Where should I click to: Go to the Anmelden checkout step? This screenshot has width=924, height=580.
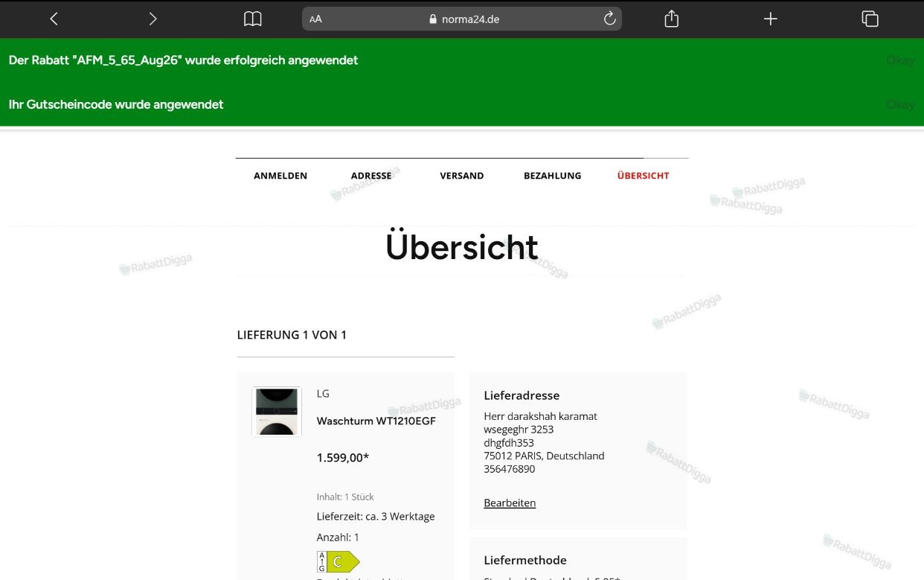tap(280, 176)
